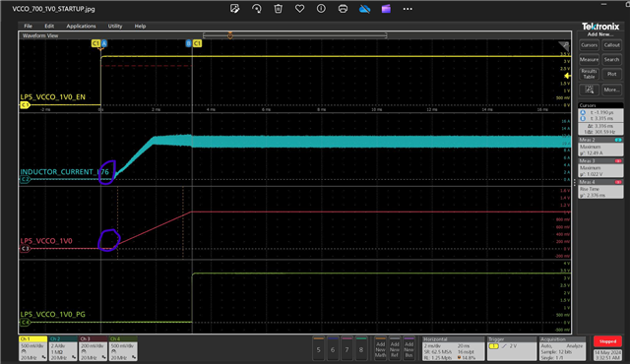
Task: Open the Meas 2 Maximum badge
Action: (x=600, y=147)
